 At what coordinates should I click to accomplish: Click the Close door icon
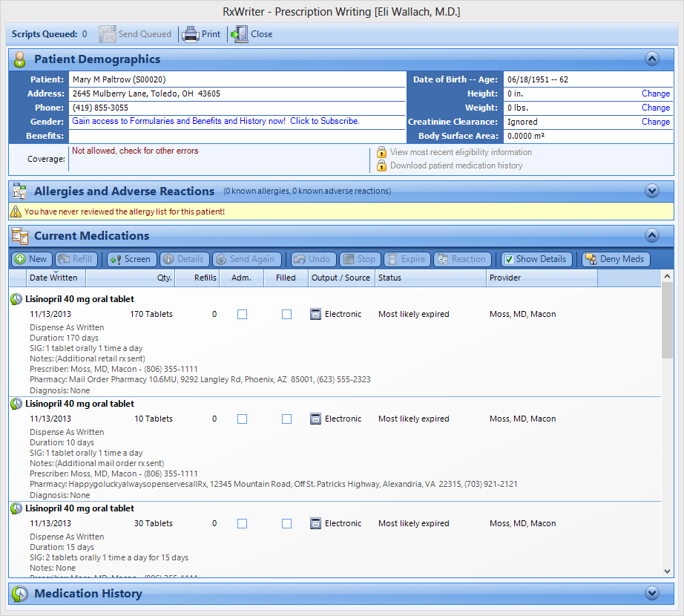[x=240, y=34]
